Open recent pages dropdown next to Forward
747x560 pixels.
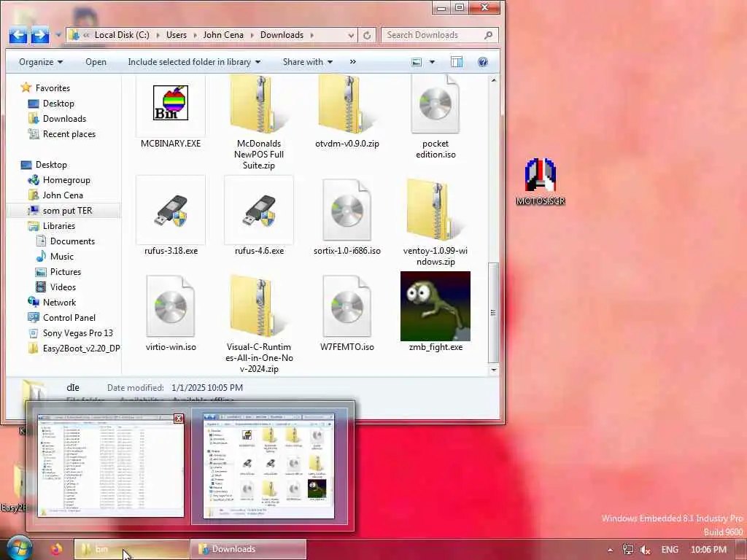point(58,35)
